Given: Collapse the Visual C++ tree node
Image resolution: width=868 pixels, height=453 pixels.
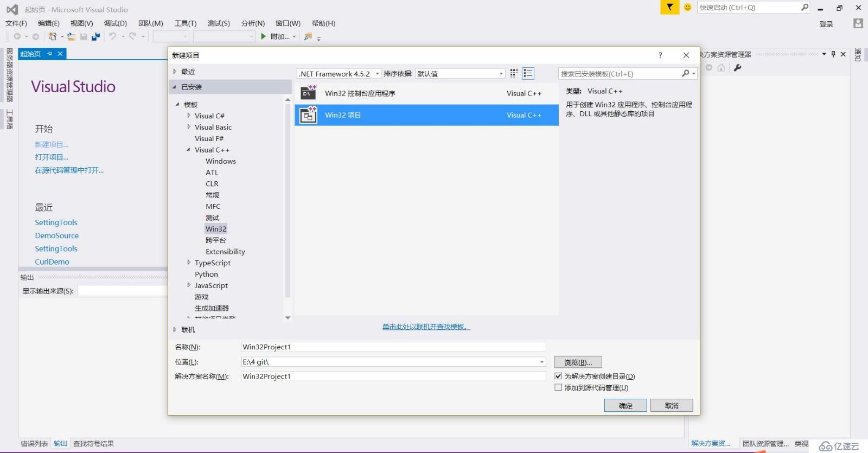Looking at the screenshot, I should tap(188, 150).
